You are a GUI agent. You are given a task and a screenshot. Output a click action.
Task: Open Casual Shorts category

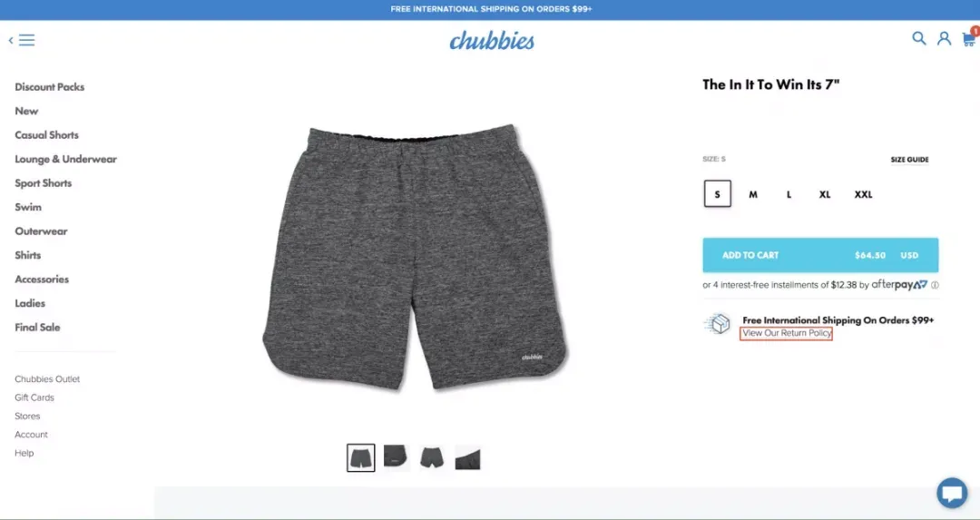pyautogui.click(x=47, y=135)
